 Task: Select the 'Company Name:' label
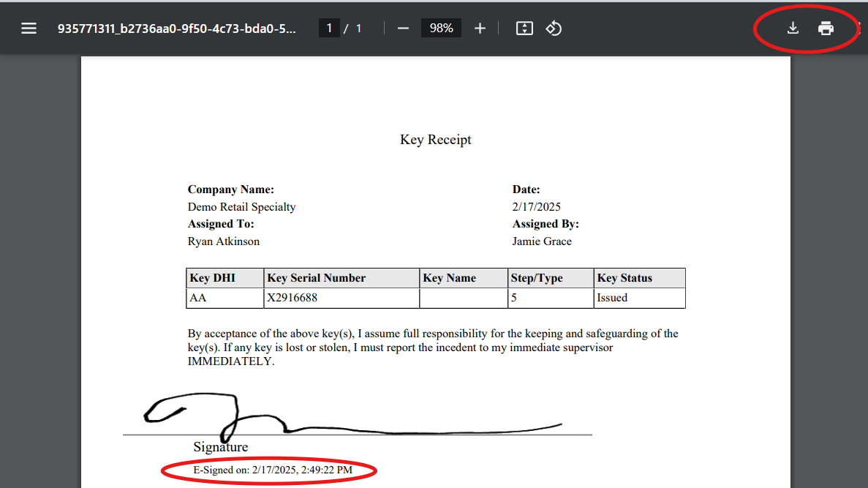231,189
